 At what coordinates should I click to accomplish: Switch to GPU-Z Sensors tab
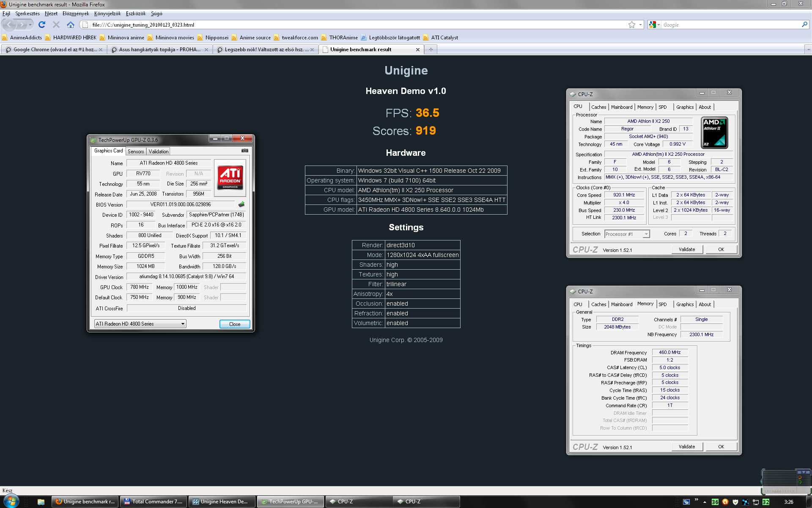[136, 152]
